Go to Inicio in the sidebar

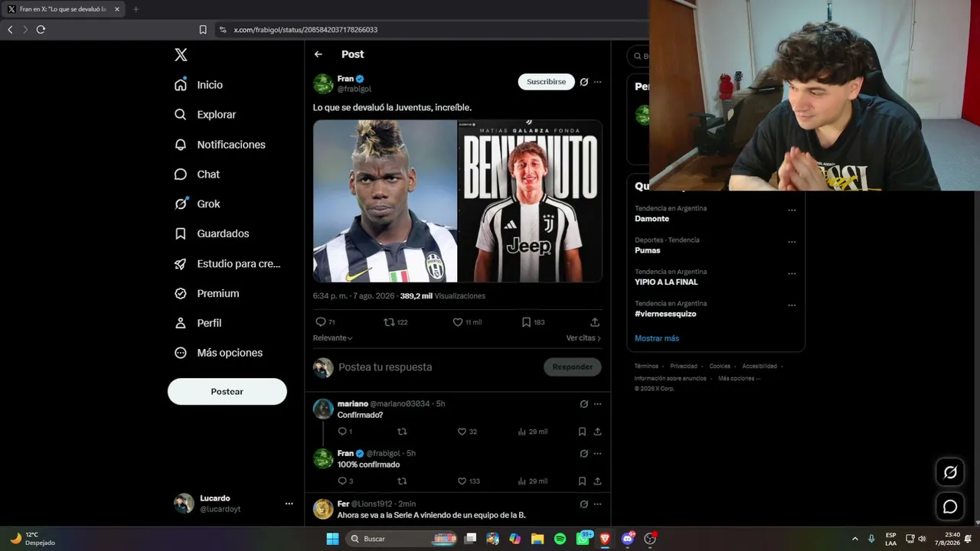(198, 85)
